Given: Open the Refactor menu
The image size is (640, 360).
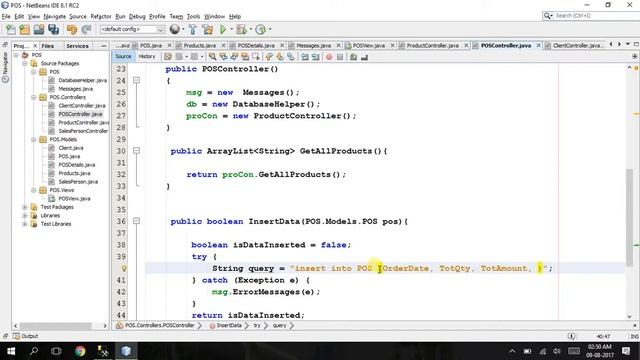Looking at the screenshot, I should pyautogui.click(x=101, y=16).
